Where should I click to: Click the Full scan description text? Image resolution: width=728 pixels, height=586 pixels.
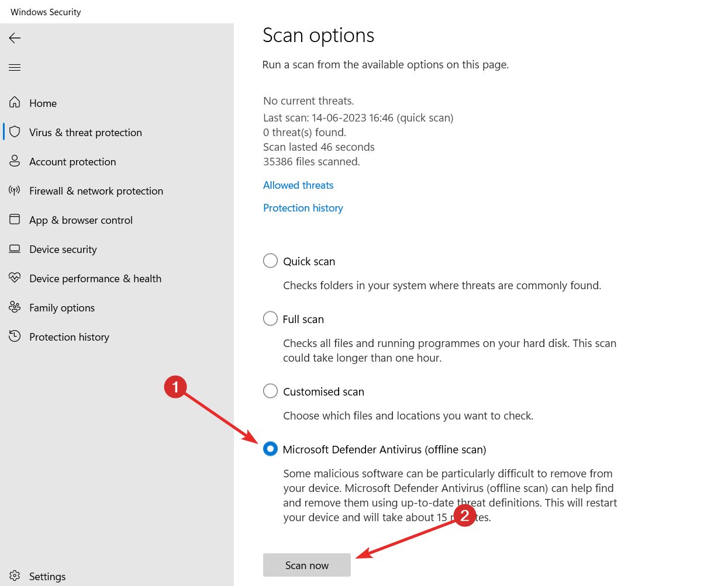pos(450,351)
